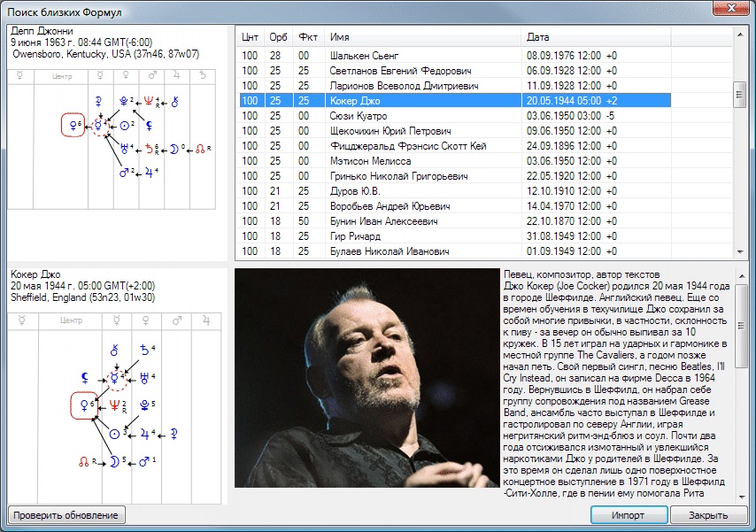Select the highlighted row Кокер Джо

[x=453, y=100]
